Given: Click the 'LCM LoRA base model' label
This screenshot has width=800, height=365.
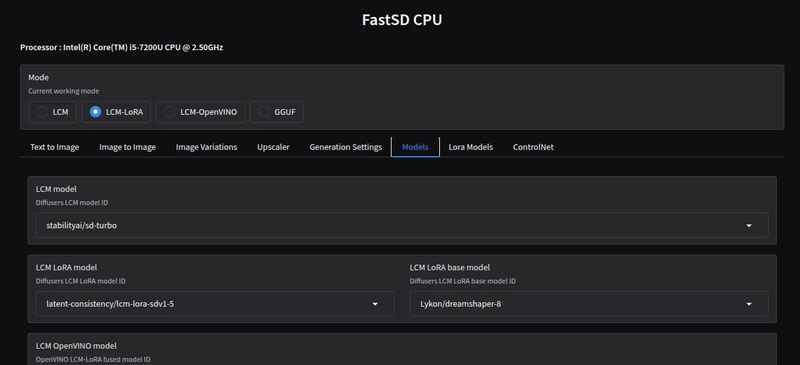Looking at the screenshot, I should point(450,267).
